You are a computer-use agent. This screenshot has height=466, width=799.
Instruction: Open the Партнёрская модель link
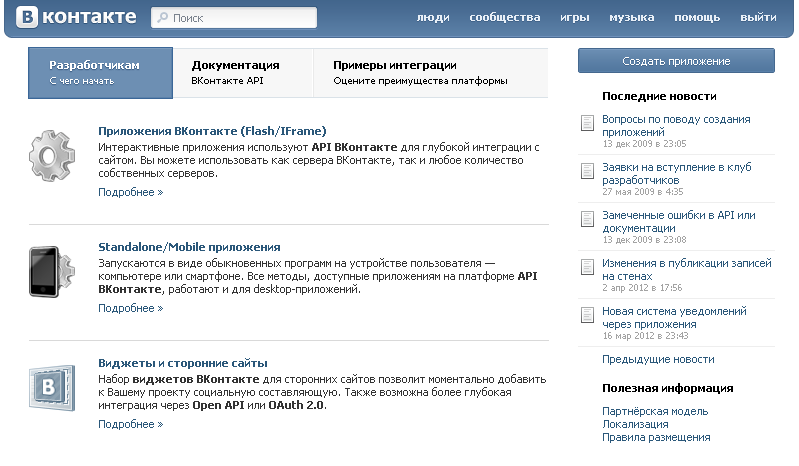point(655,411)
